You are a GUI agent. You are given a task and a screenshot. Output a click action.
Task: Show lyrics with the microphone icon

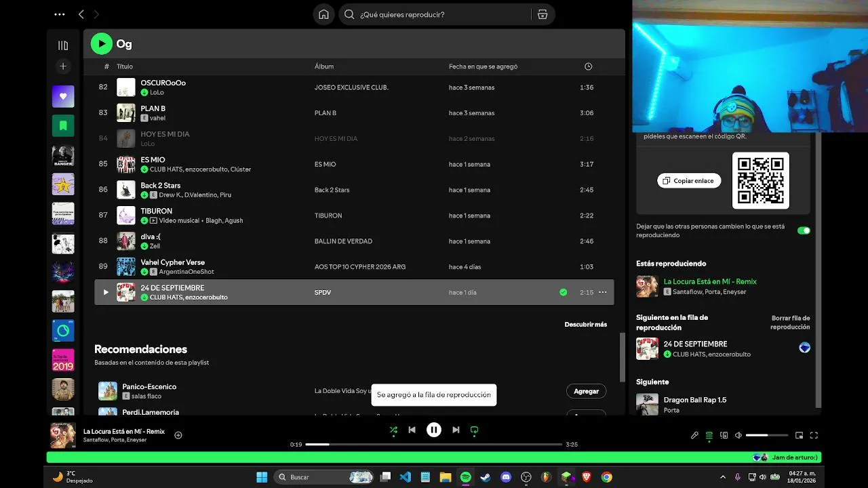point(694,435)
